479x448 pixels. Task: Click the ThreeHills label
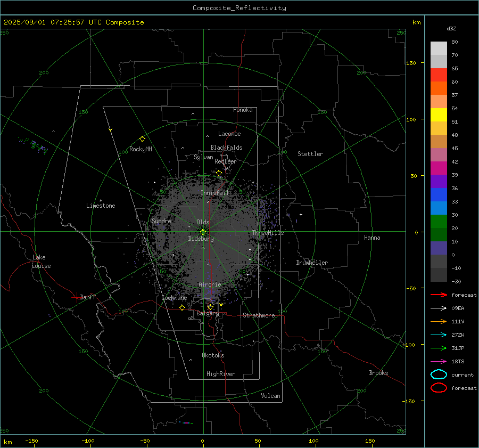pyautogui.click(x=268, y=233)
